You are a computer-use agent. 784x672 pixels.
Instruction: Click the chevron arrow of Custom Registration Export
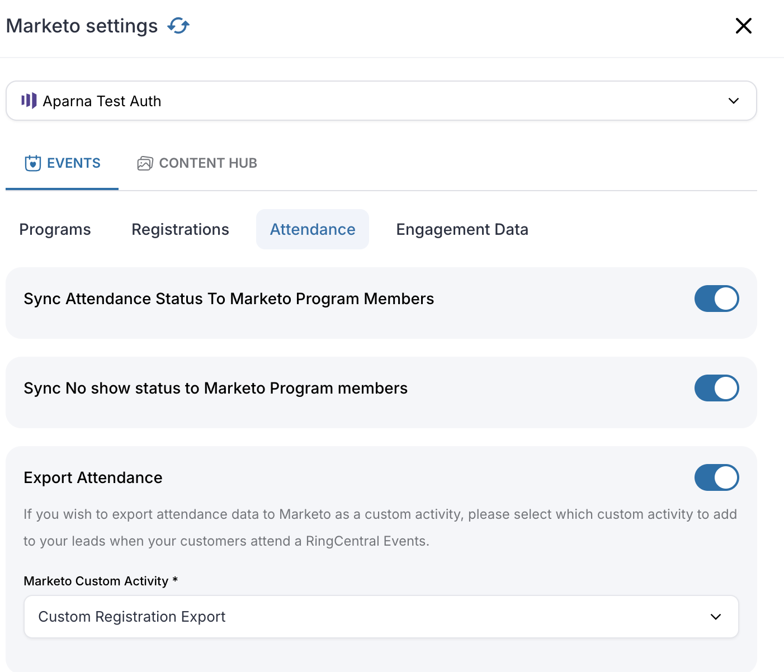716,617
